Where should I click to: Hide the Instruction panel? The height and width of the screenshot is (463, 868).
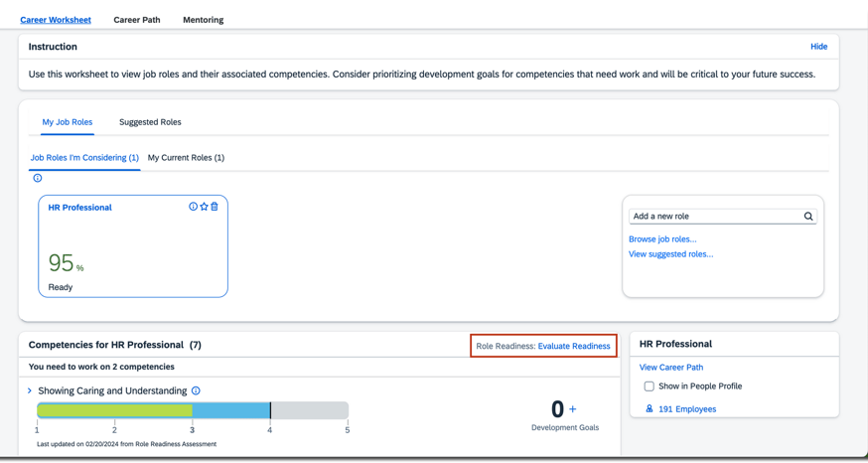pos(818,47)
